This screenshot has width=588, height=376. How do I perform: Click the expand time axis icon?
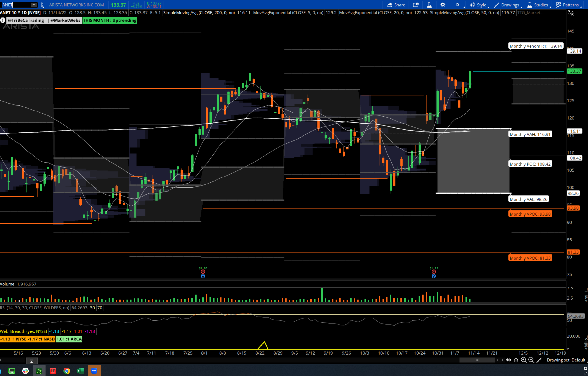(509, 360)
